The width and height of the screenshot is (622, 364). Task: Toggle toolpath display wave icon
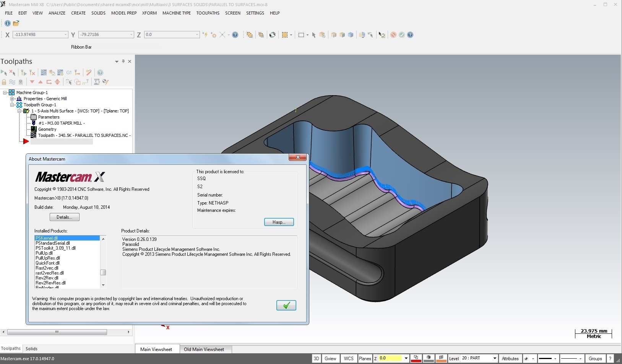point(12,82)
